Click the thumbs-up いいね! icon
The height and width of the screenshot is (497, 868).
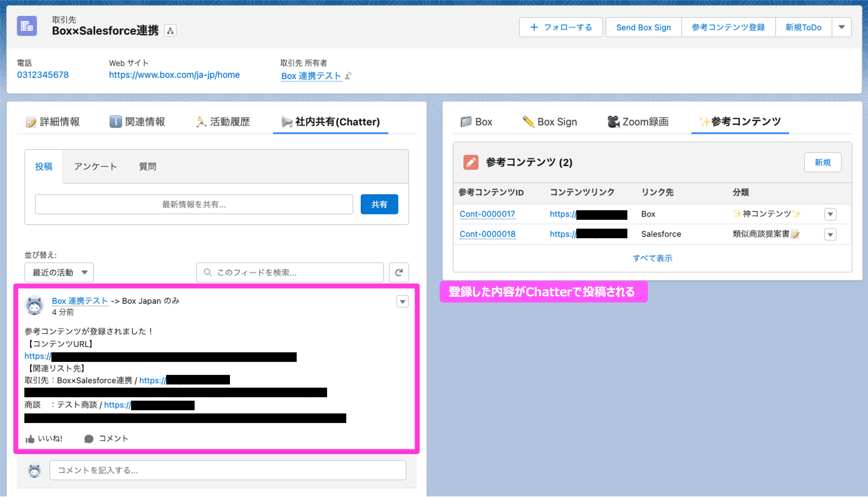pos(30,439)
